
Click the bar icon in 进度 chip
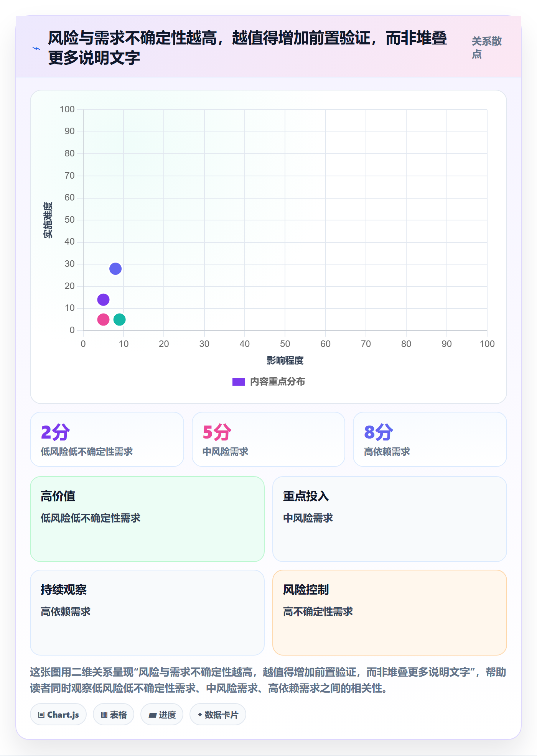point(153,715)
